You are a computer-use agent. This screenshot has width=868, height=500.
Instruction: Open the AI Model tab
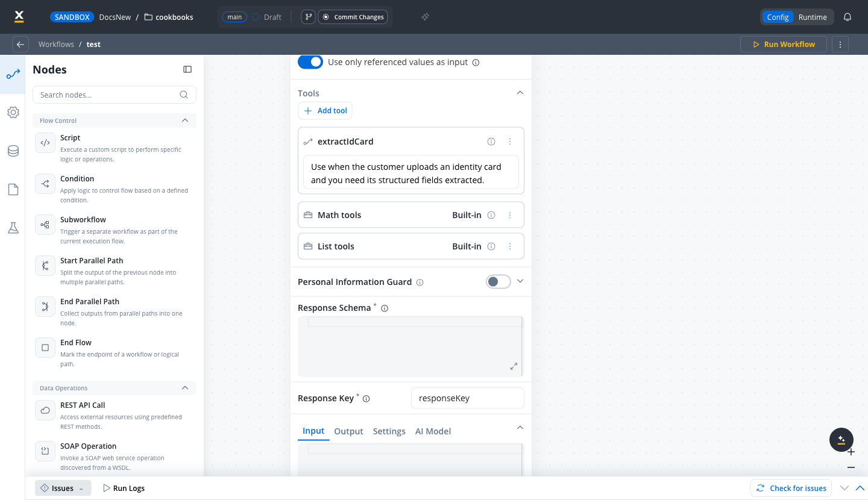click(433, 431)
